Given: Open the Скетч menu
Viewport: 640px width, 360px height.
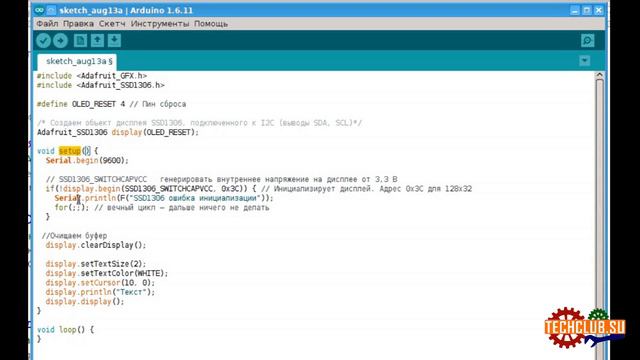Looking at the screenshot, I should tap(112, 24).
